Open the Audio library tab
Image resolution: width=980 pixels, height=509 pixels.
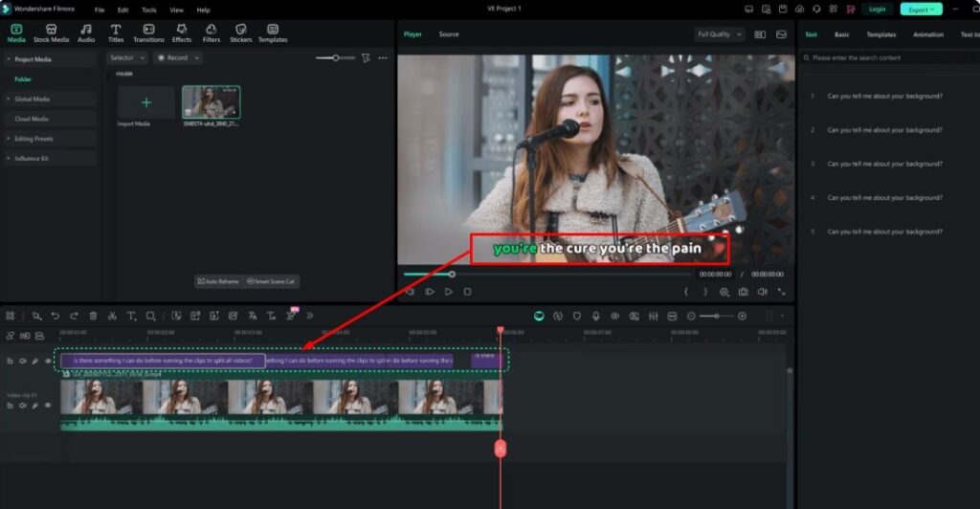[86, 33]
